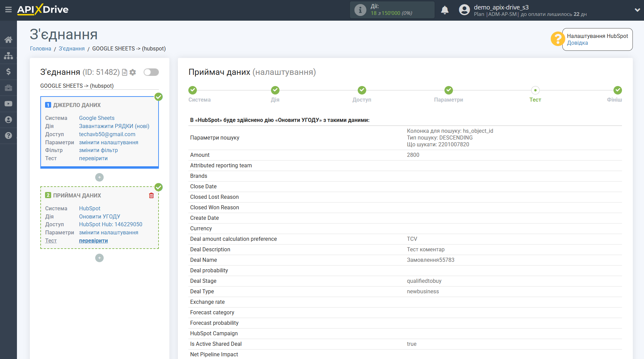Open the Google Sheets system link
This screenshot has width=644, height=359.
[97, 118]
